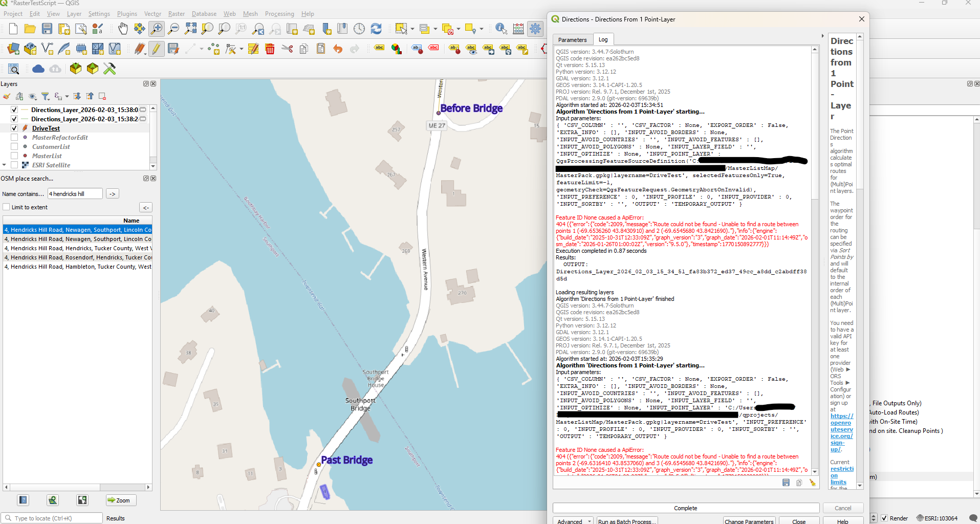The width and height of the screenshot is (980, 524).
Task: Open the Identify Features tool
Action: (x=501, y=29)
